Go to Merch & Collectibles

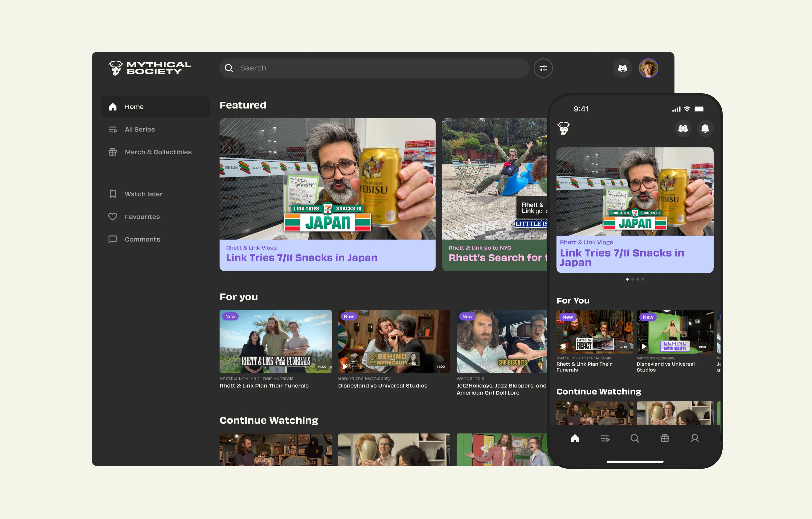158,152
